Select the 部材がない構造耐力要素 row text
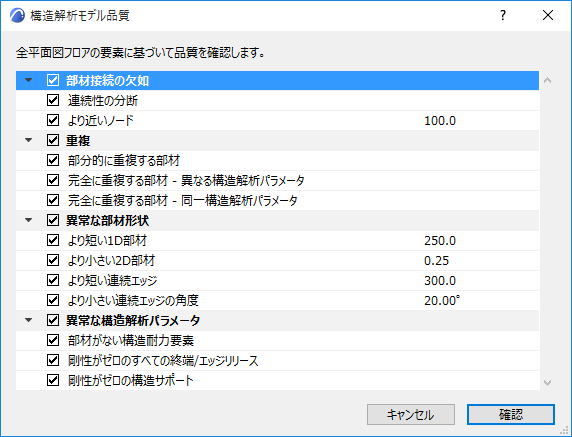The width and height of the screenshot is (572, 437). click(131, 341)
